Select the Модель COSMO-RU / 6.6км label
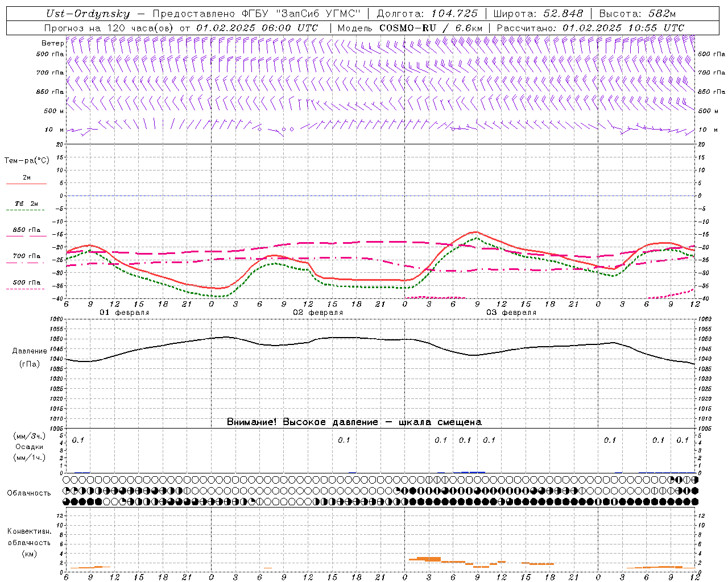 click(x=410, y=28)
